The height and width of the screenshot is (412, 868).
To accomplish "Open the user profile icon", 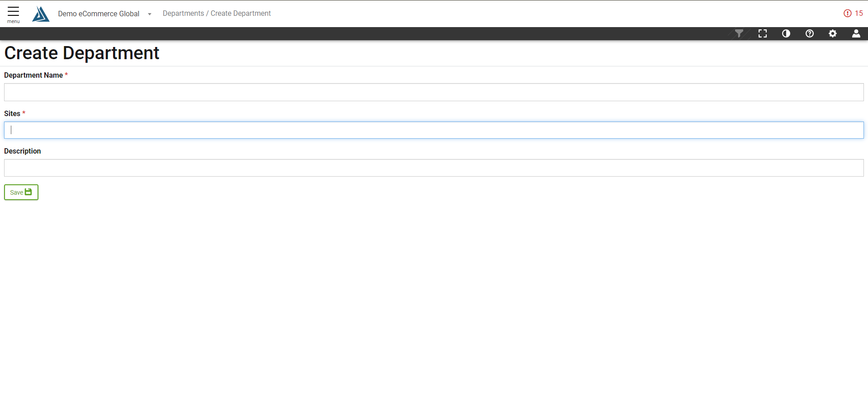I will pyautogui.click(x=856, y=33).
